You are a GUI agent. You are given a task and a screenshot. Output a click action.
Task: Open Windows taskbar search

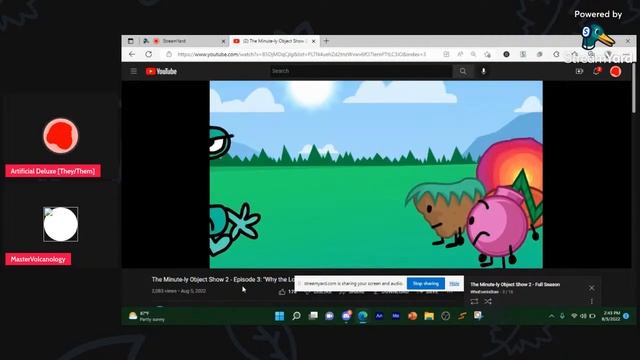pos(296,316)
